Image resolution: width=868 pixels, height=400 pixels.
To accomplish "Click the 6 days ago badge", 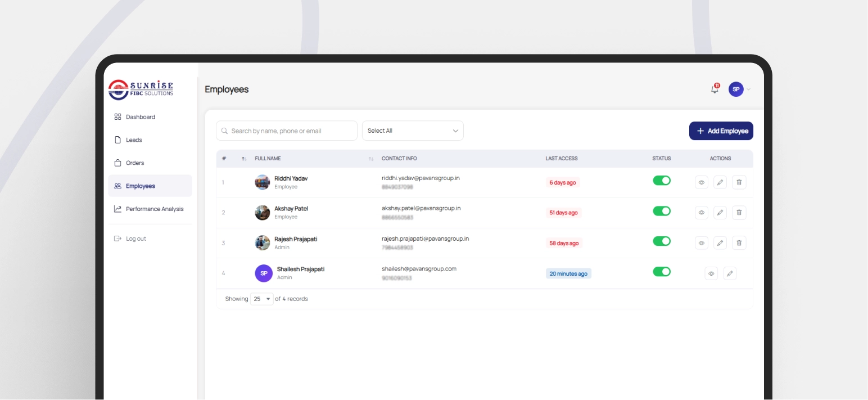I will point(563,183).
